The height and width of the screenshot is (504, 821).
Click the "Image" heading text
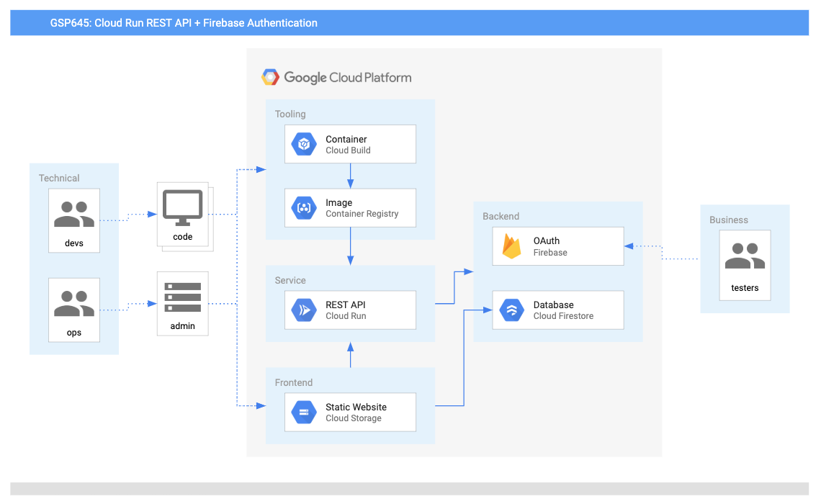coord(338,202)
